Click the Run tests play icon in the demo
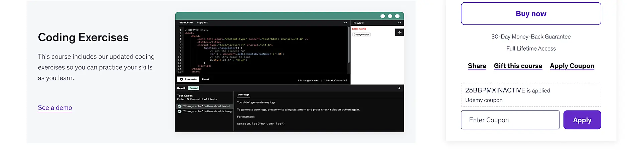Image resolution: width=644 pixels, height=151 pixels. coord(181,79)
